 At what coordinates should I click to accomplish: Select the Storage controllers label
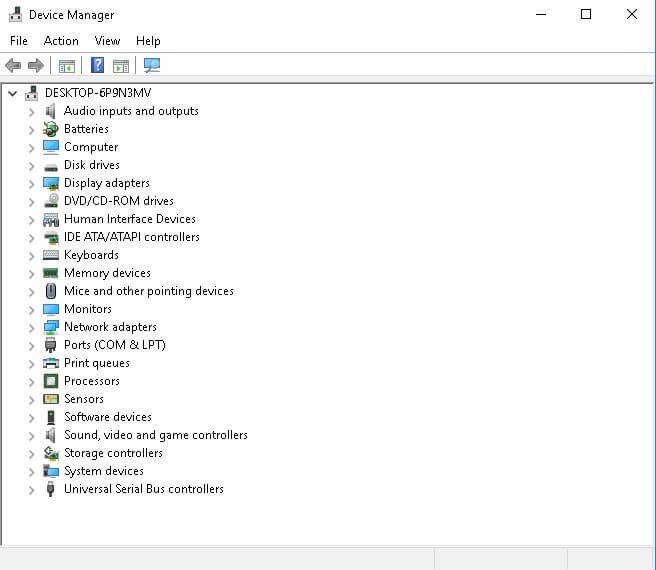(x=113, y=453)
